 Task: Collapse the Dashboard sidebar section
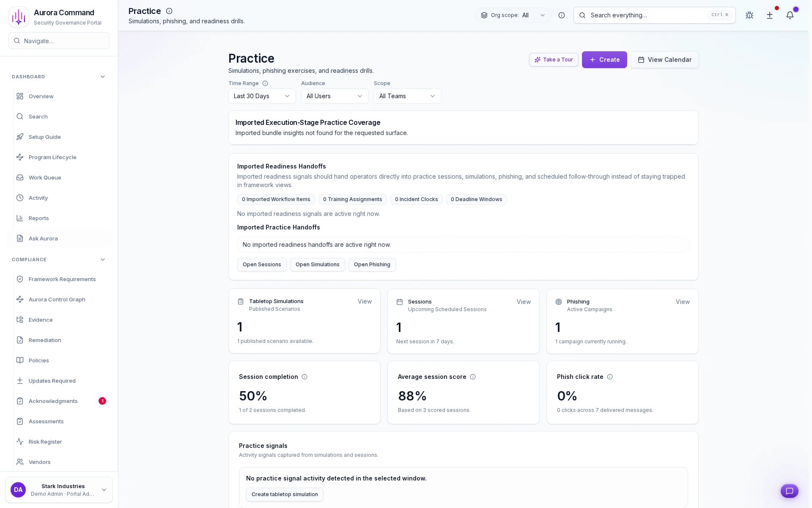click(102, 77)
